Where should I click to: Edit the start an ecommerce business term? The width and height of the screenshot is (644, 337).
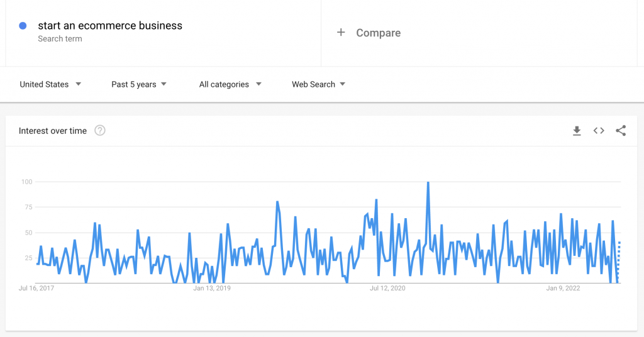110,26
